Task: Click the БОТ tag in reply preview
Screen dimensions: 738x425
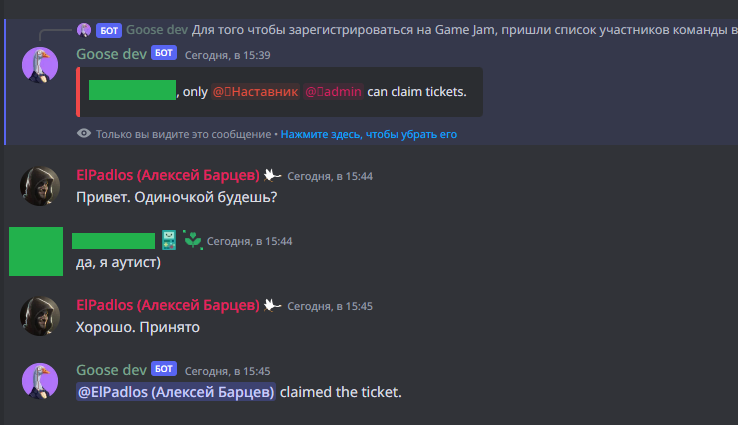Action: (109, 31)
